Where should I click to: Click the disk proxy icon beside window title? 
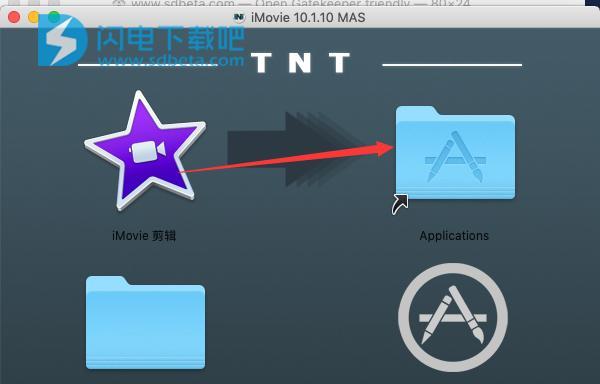[239, 18]
